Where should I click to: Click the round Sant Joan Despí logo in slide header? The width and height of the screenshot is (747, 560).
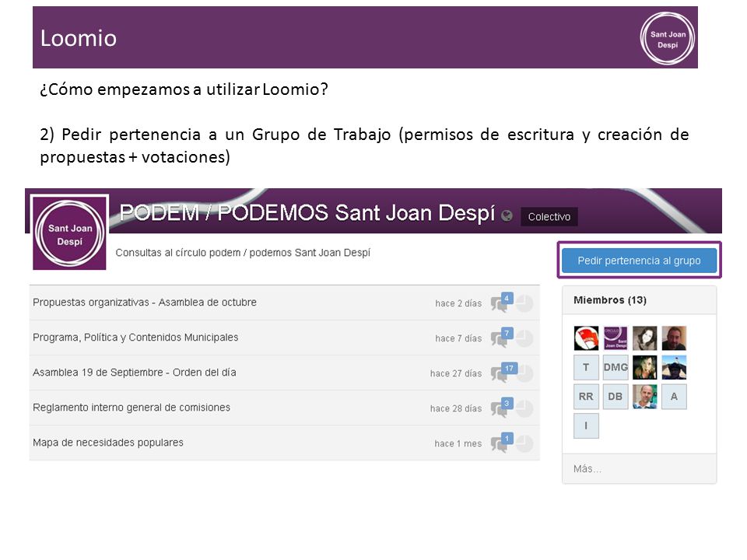667,38
